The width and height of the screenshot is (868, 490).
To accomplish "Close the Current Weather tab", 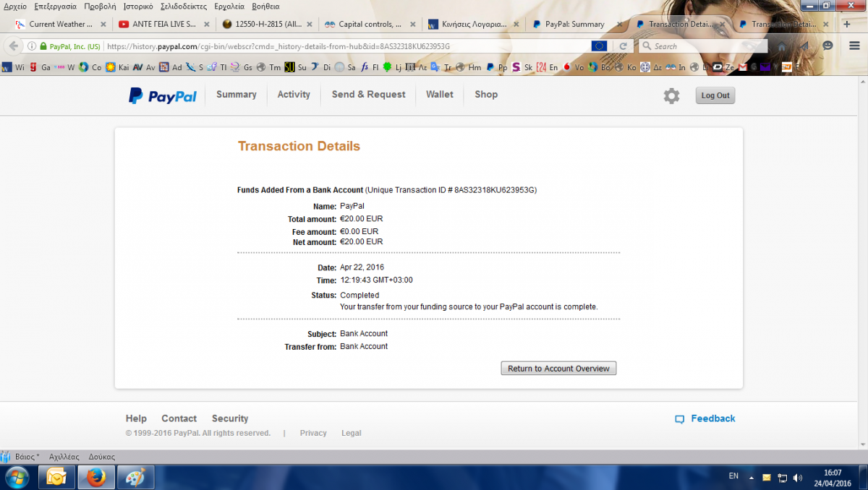I will tap(103, 24).
